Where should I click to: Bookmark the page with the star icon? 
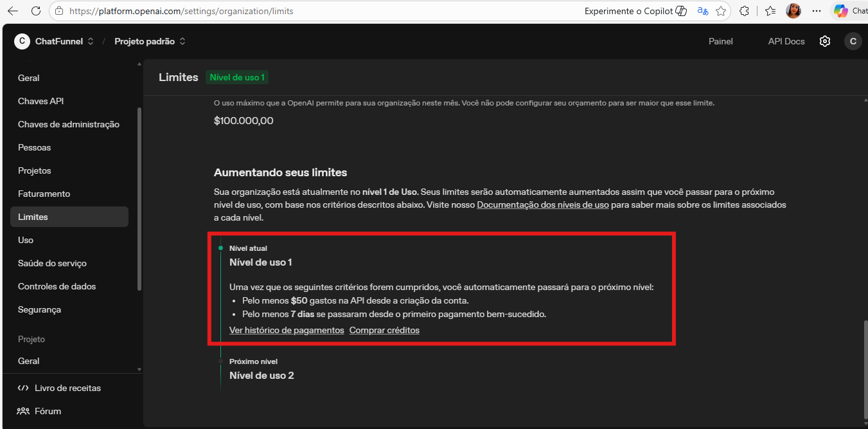721,11
